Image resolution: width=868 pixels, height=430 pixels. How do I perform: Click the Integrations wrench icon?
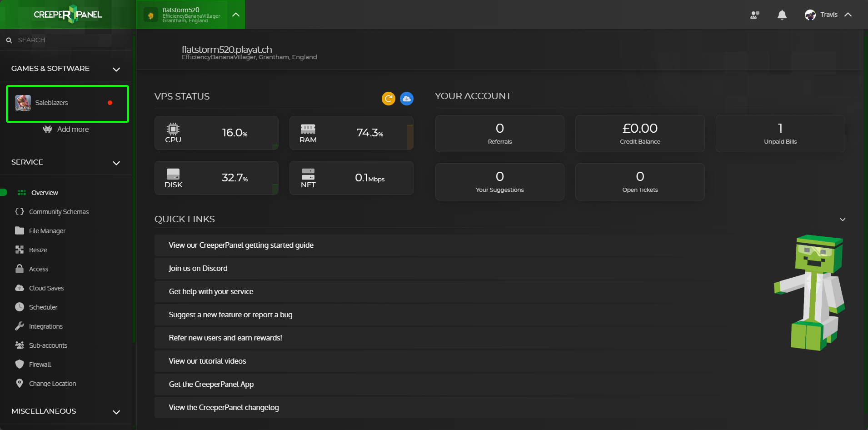[x=20, y=326]
